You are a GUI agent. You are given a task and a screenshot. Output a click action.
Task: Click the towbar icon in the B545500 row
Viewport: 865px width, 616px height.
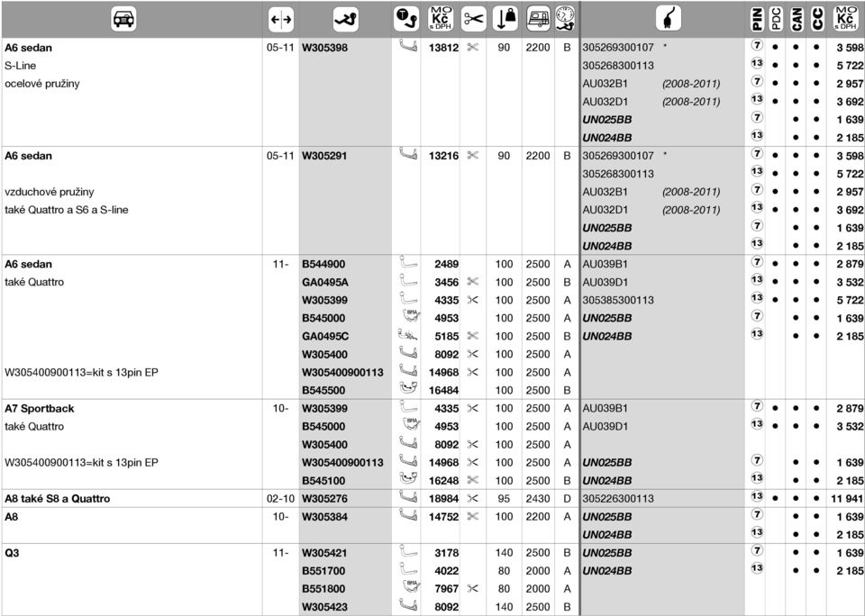pyautogui.click(x=408, y=389)
